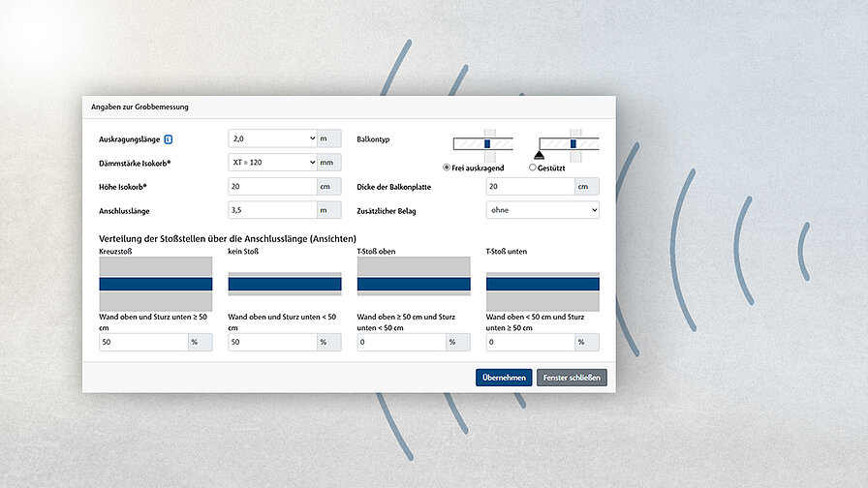Image resolution: width=868 pixels, height=488 pixels.
Task: Click the Angaben zur Grobbemessung dialog title
Action: click(139, 107)
